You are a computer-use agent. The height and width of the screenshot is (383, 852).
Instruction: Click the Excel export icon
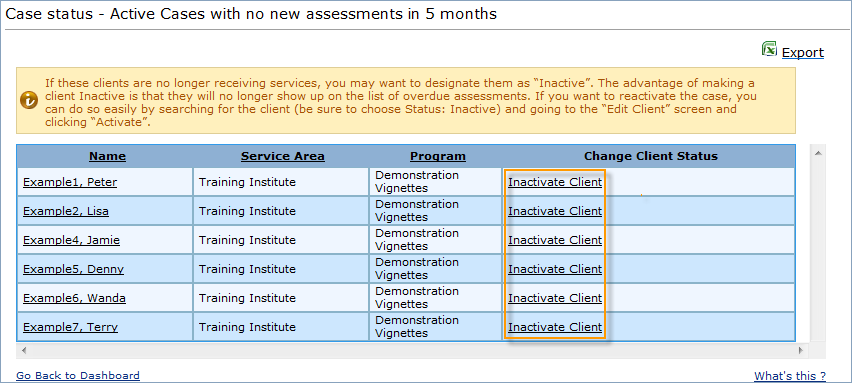click(x=769, y=49)
